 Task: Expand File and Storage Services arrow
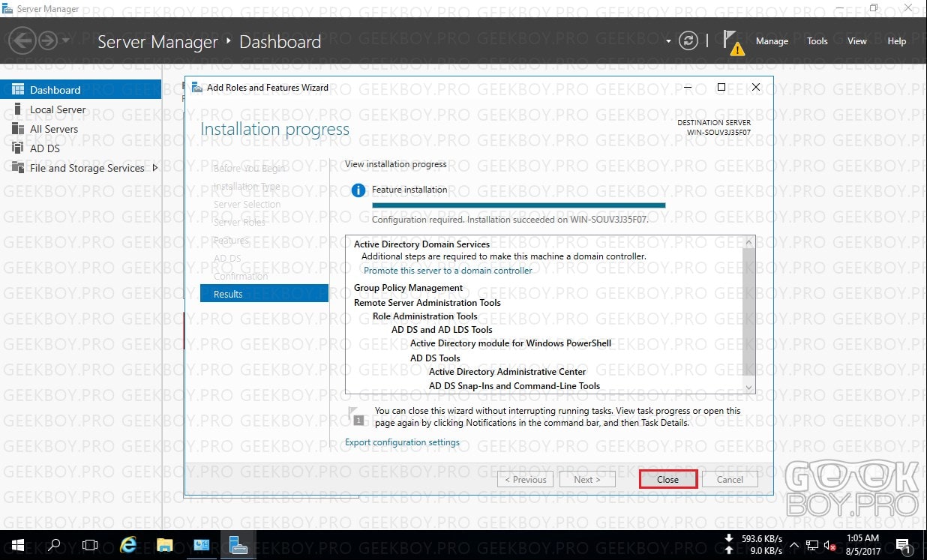(x=155, y=168)
